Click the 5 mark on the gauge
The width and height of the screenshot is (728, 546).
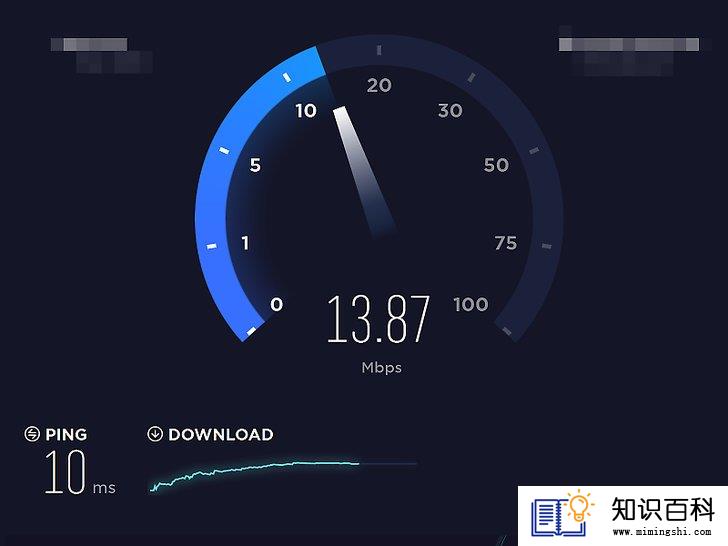[255, 165]
